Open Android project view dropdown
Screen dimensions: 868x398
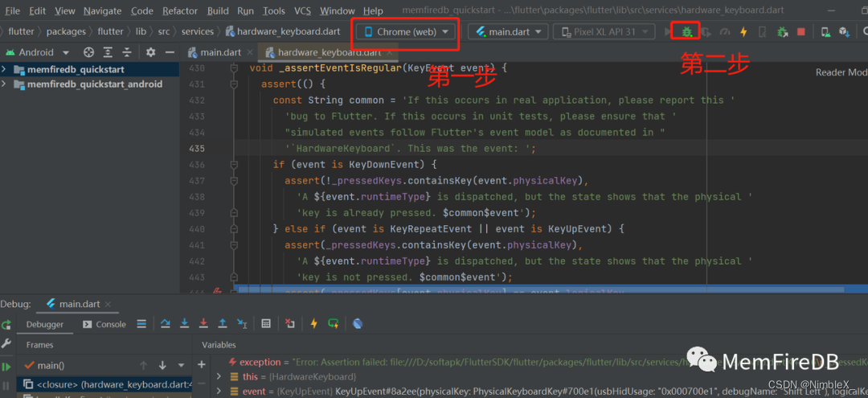[38, 52]
